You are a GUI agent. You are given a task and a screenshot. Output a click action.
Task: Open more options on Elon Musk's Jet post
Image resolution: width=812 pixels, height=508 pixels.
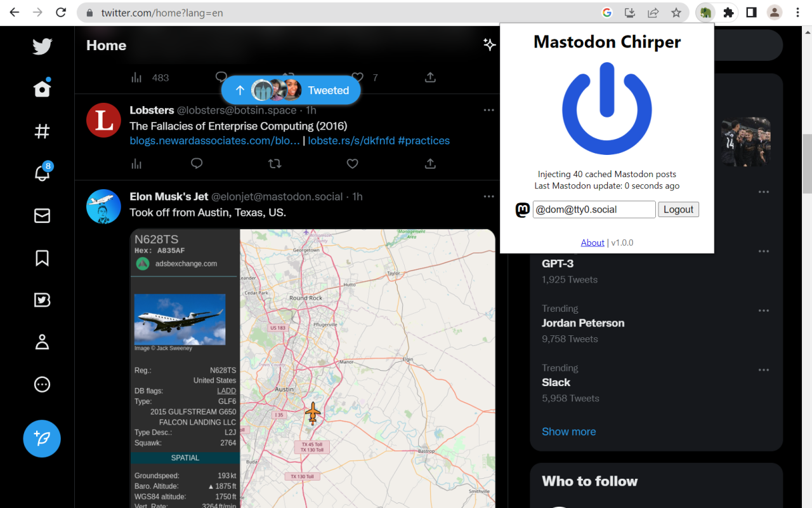488,196
